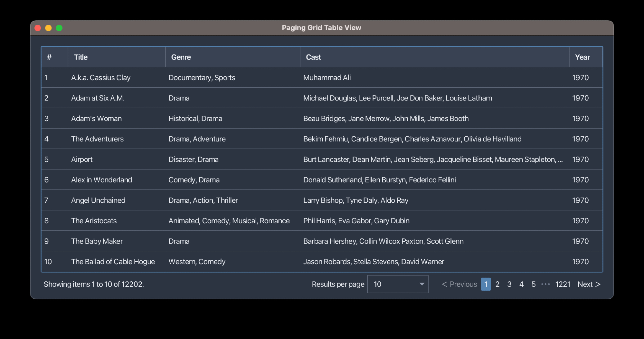Select current page 1 indicator
The image size is (644, 339).
486,284
